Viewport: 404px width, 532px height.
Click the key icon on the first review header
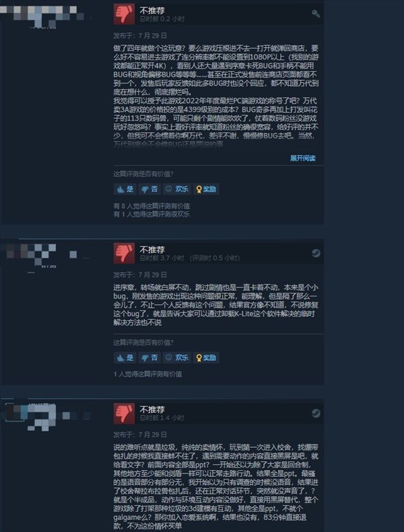316,13
